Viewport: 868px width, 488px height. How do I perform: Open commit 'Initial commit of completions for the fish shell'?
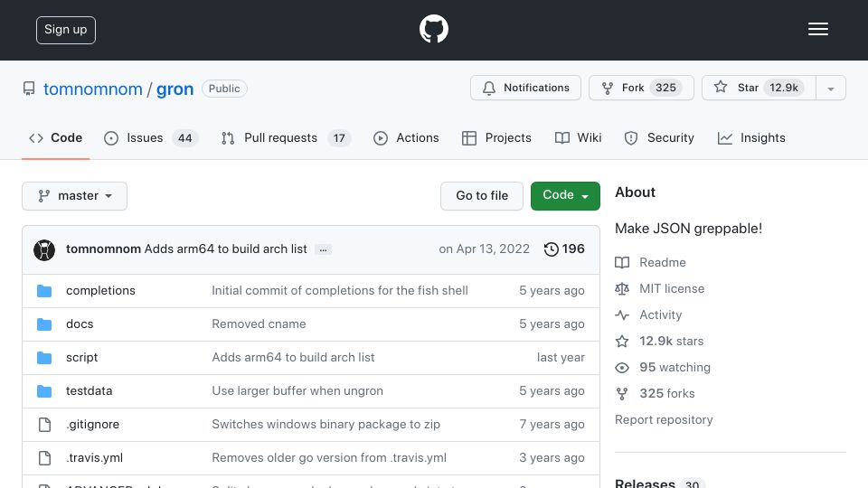click(340, 290)
